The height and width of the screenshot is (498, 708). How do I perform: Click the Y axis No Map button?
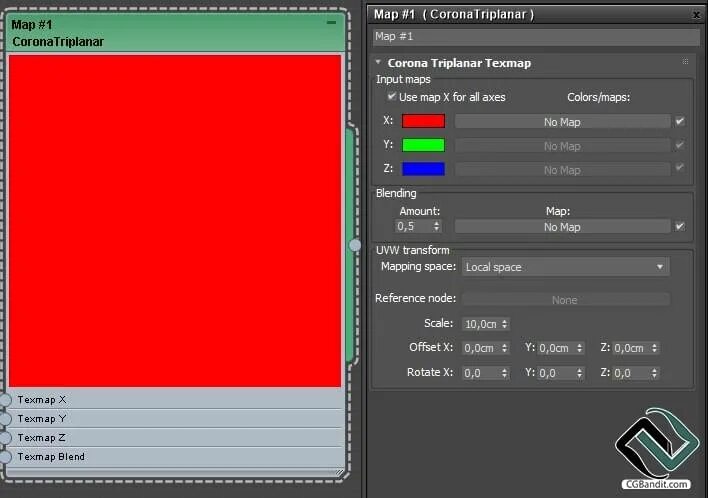click(562, 146)
